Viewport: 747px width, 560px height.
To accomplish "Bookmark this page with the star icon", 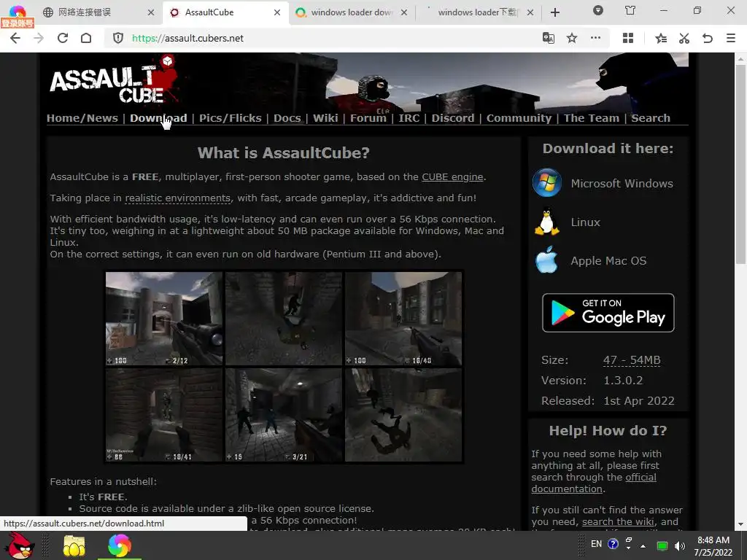I will (572, 38).
